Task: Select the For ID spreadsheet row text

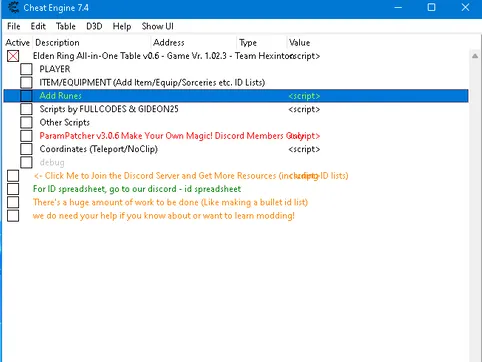Action: coord(137,189)
